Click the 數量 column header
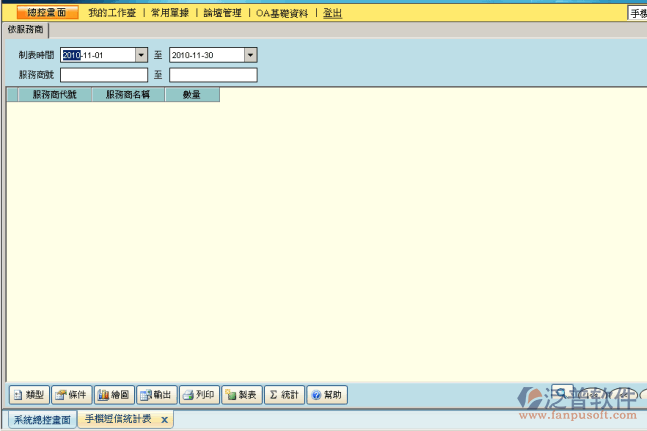647x431 pixels. 192,94
